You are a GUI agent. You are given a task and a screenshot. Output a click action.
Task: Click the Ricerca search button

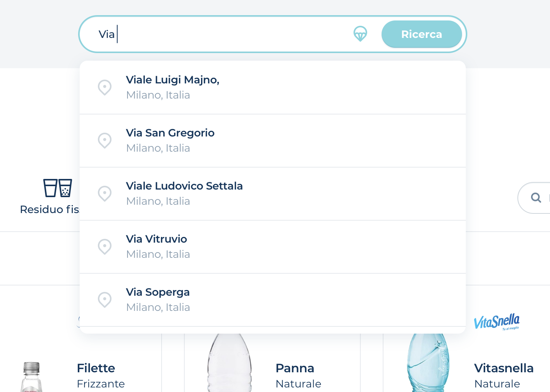(x=421, y=34)
